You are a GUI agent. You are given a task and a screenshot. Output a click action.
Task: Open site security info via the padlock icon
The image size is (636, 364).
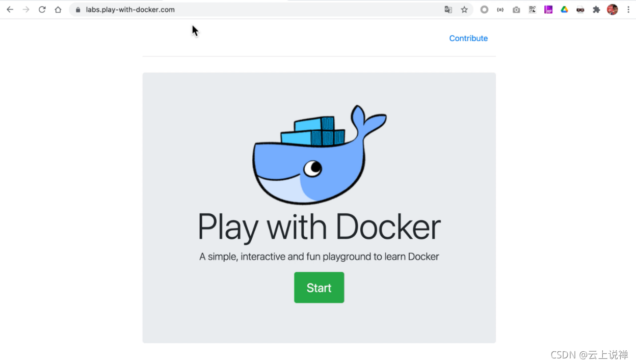click(x=77, y=9)
